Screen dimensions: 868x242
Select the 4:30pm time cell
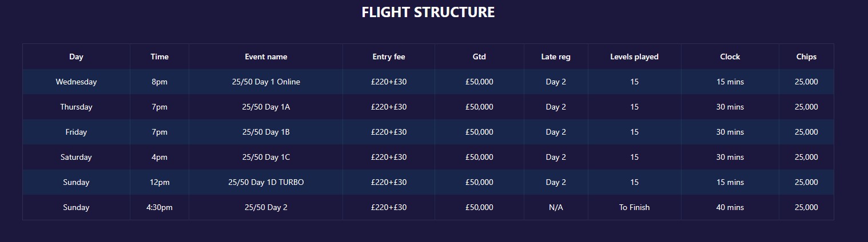tap(160, 207)
